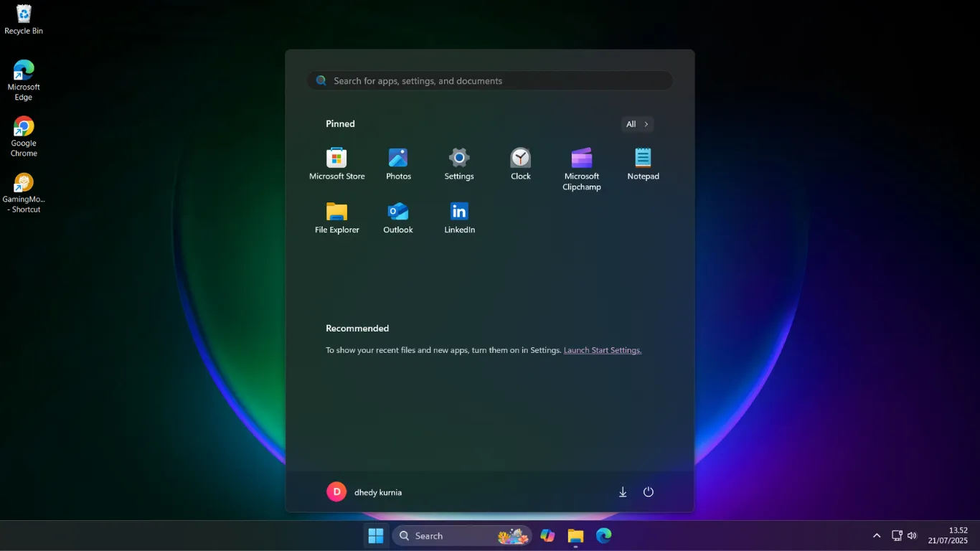980x551 pixels.
Task: Open Microsoft Edge from the taskbar
Action: point(603,535)
